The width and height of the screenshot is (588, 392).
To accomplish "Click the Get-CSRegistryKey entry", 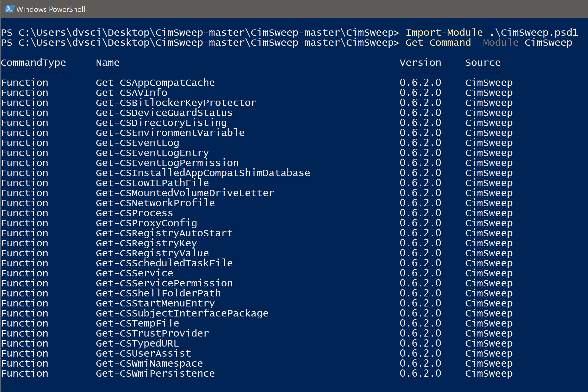I will [x=146, y=243].
